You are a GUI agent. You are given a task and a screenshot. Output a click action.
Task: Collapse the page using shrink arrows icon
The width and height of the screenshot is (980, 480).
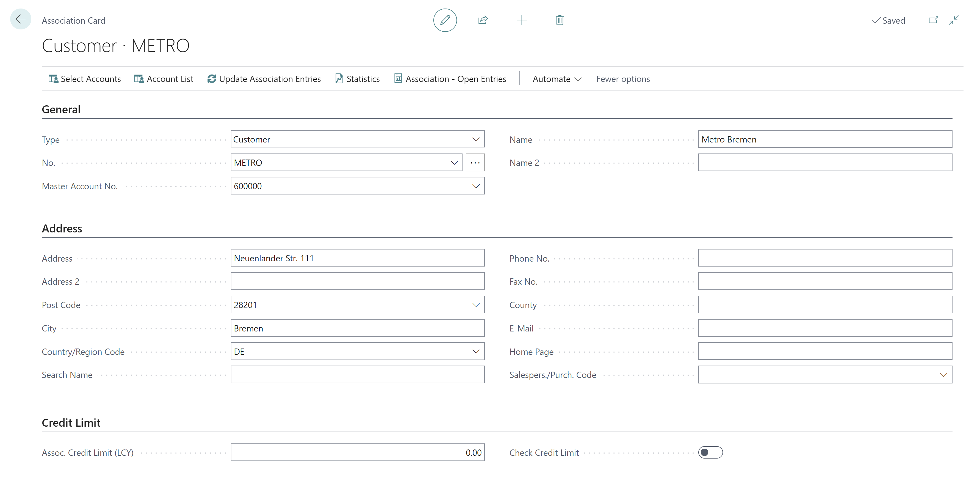[x=953, y=20]
